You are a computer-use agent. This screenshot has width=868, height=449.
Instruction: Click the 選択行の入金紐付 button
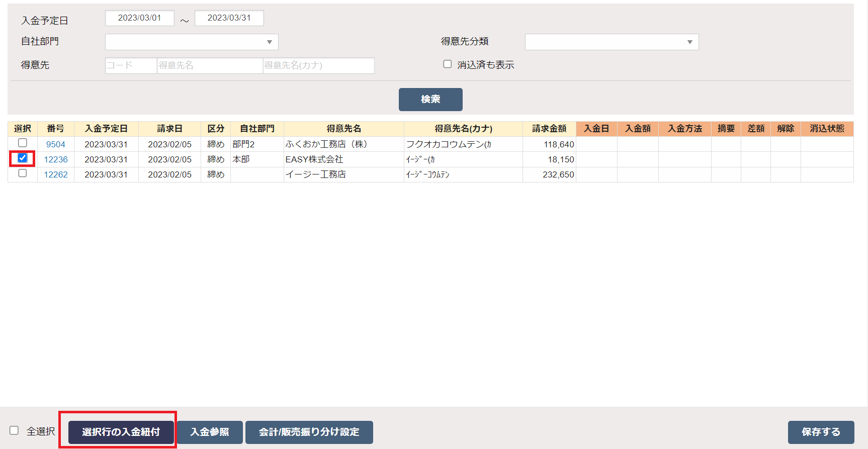121,432
